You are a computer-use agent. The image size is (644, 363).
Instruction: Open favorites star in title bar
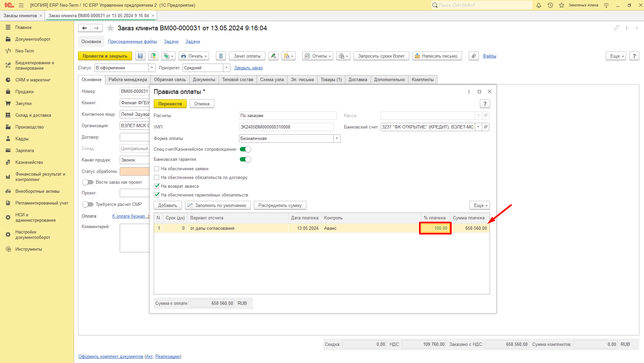click(x=562, y=5)
